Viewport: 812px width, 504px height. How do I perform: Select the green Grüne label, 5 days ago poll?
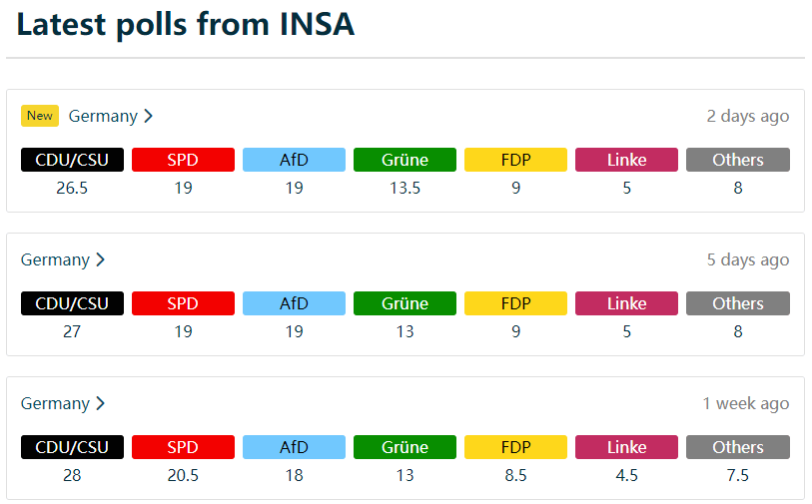[x=405, y=303]
